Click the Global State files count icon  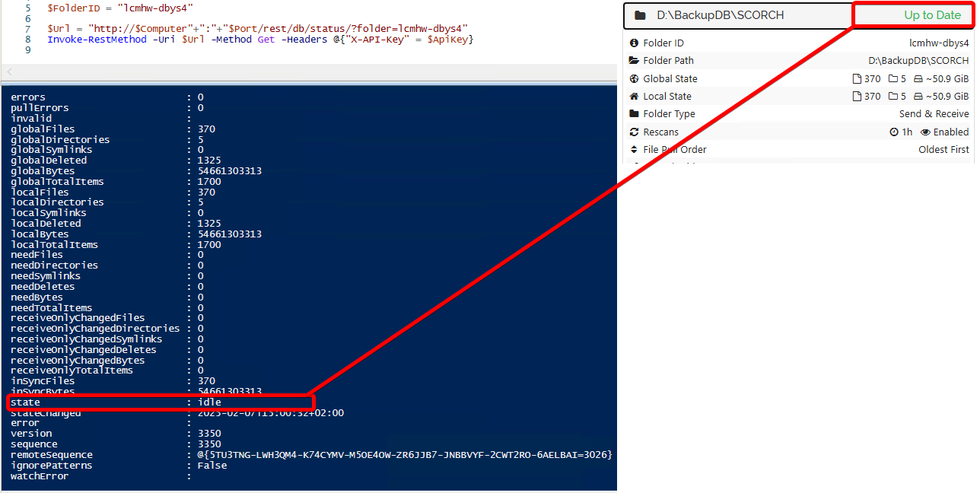pyautogui.click(x=857, y=79)
